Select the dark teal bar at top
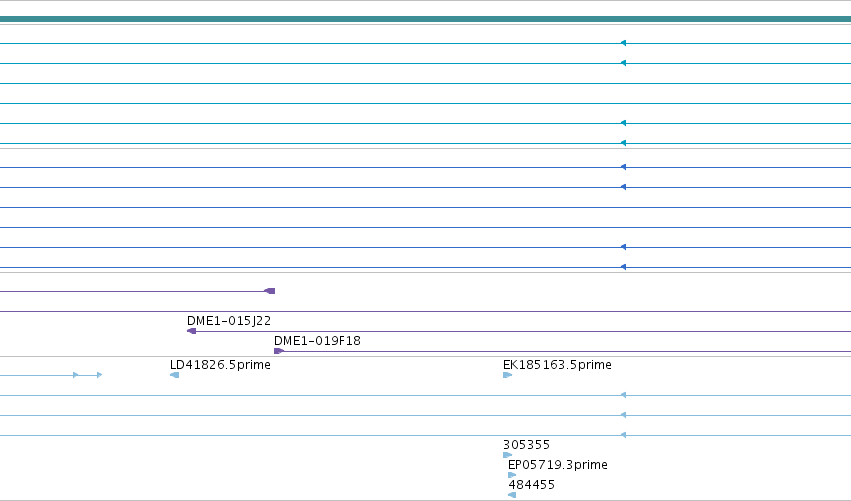Screen dimensions: 851x501 426,20
